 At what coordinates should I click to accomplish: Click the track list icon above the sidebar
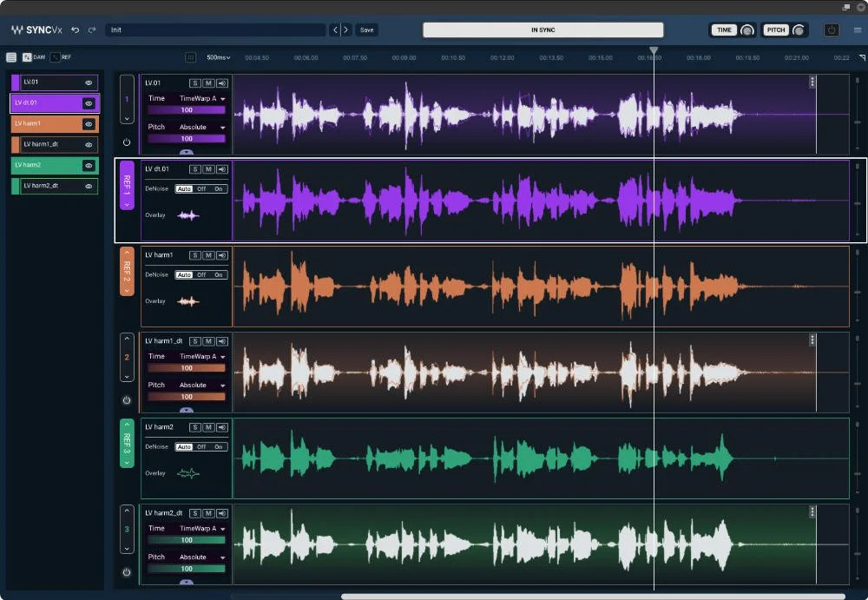pyautogui.click(x=11, y=57)
